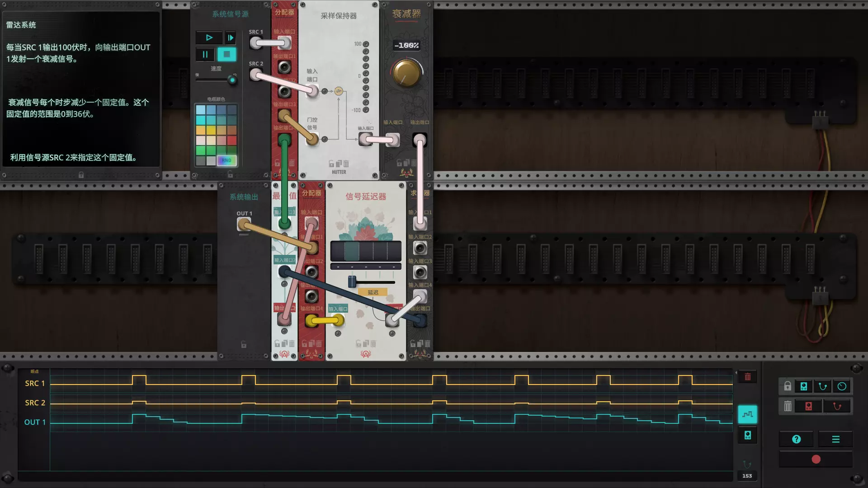Select the RND random cable color

(x=226, y=160)
